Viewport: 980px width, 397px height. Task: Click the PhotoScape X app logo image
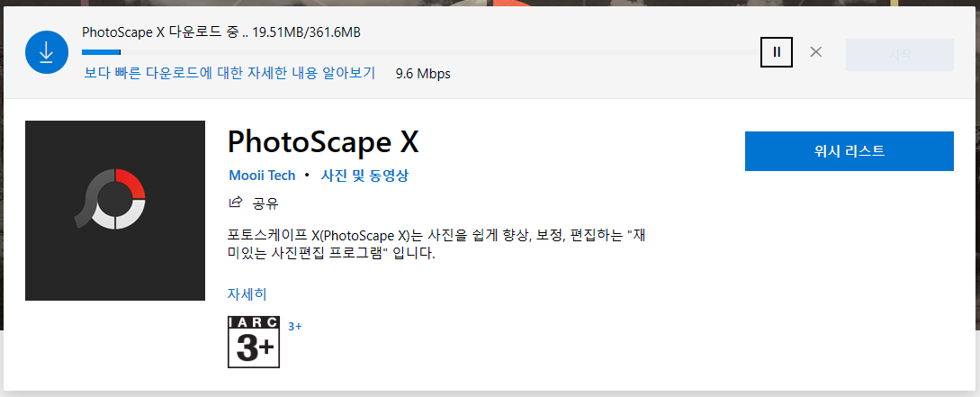tap(115, 211)
